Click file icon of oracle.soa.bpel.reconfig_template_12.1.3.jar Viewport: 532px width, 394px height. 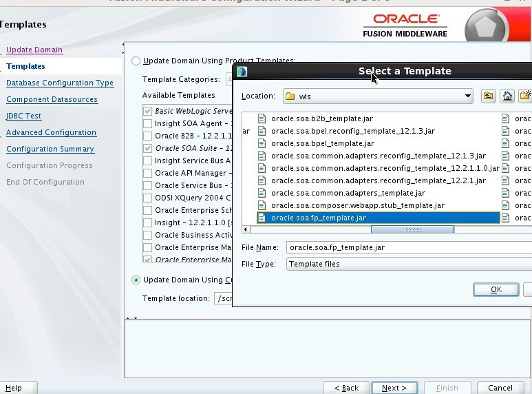(x=262, y=131)
